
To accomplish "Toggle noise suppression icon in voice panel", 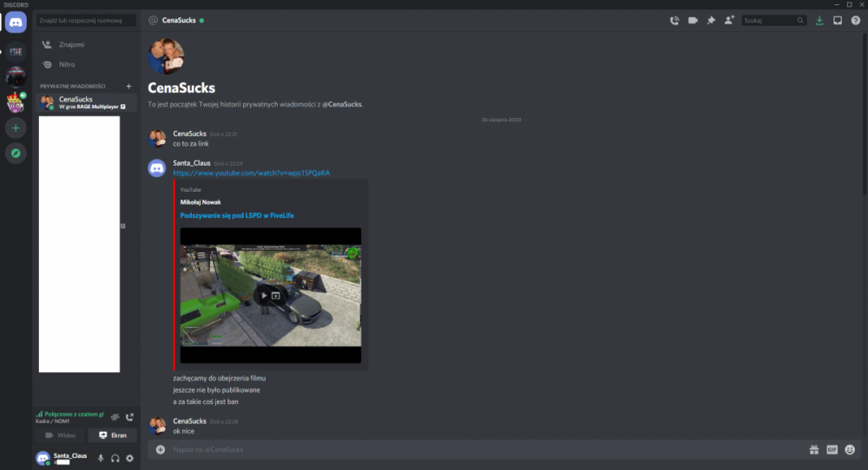I will point(115,417).
